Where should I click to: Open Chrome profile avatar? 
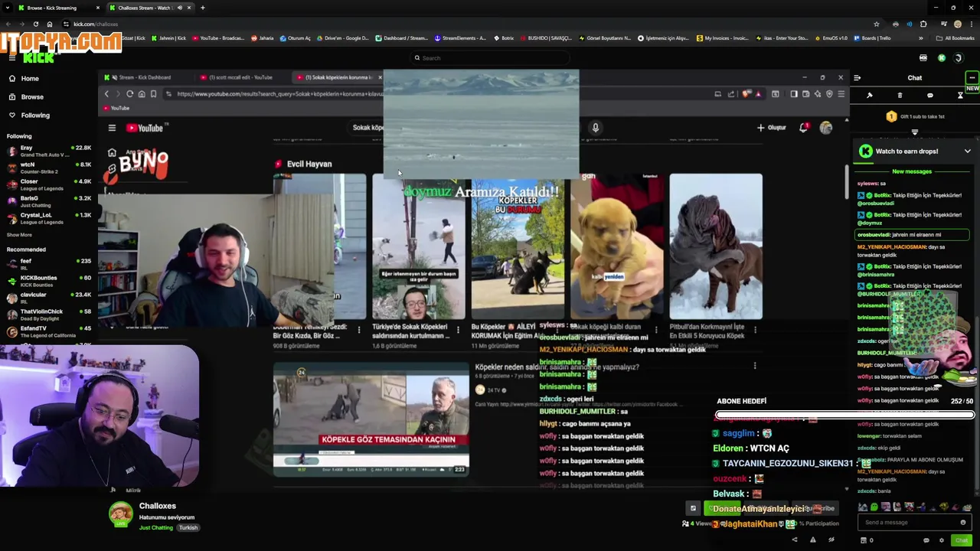(x=958, y=24)
